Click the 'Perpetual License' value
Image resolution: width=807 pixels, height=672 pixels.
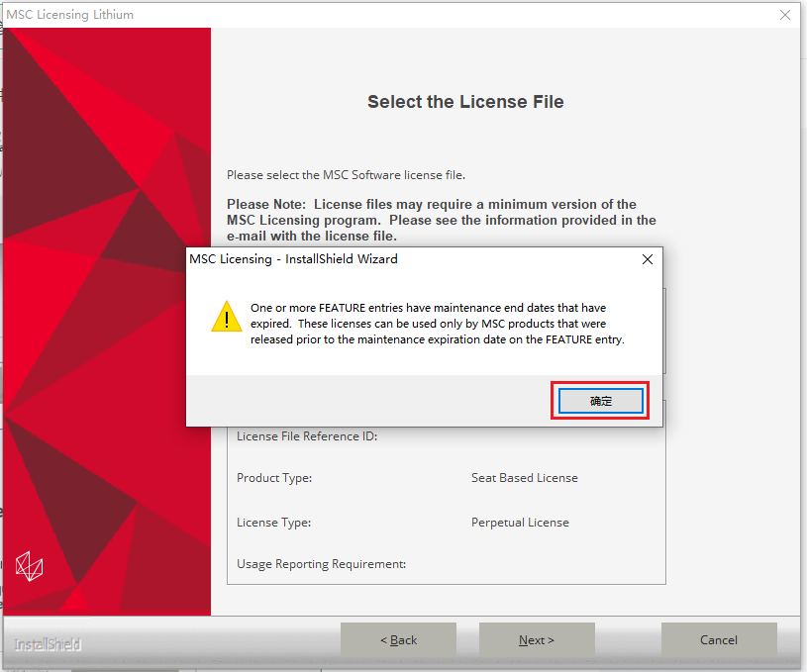pos(520,523)
